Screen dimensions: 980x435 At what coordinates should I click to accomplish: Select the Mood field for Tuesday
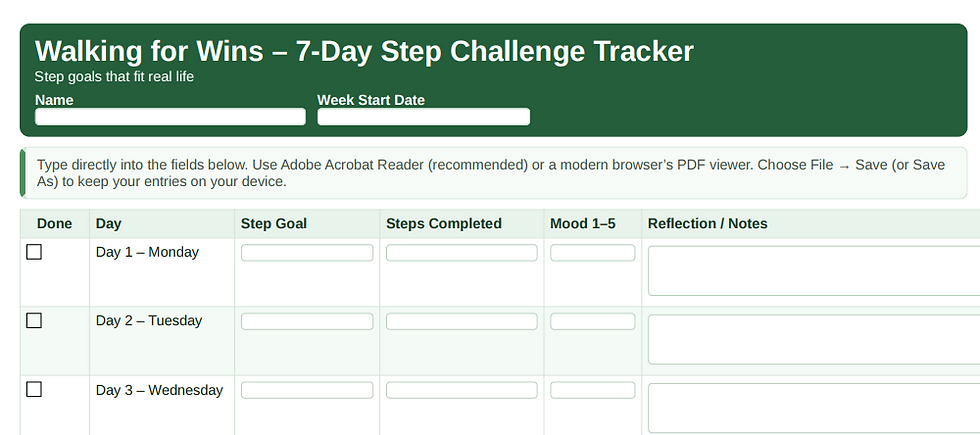[x=592, y=321]
